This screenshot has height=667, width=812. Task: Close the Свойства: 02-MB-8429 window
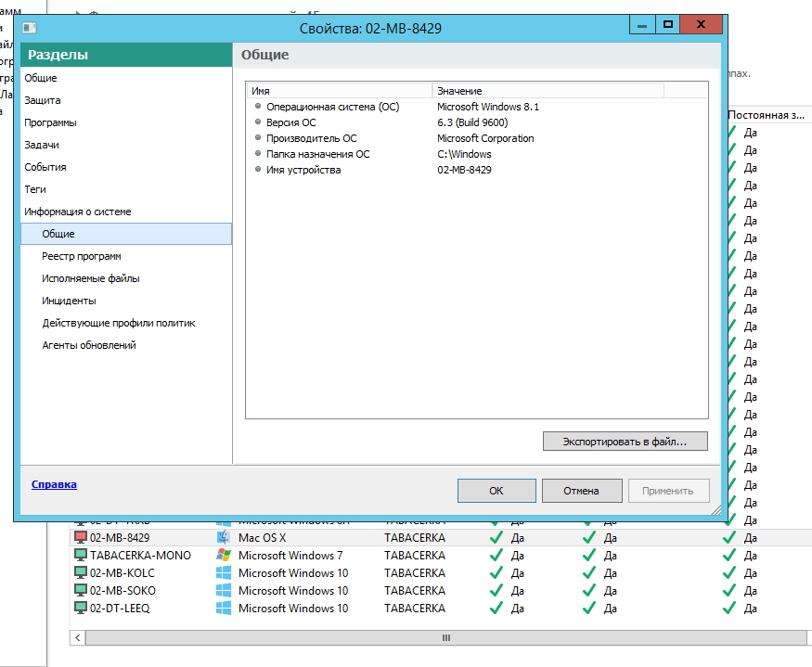point(702,24)
